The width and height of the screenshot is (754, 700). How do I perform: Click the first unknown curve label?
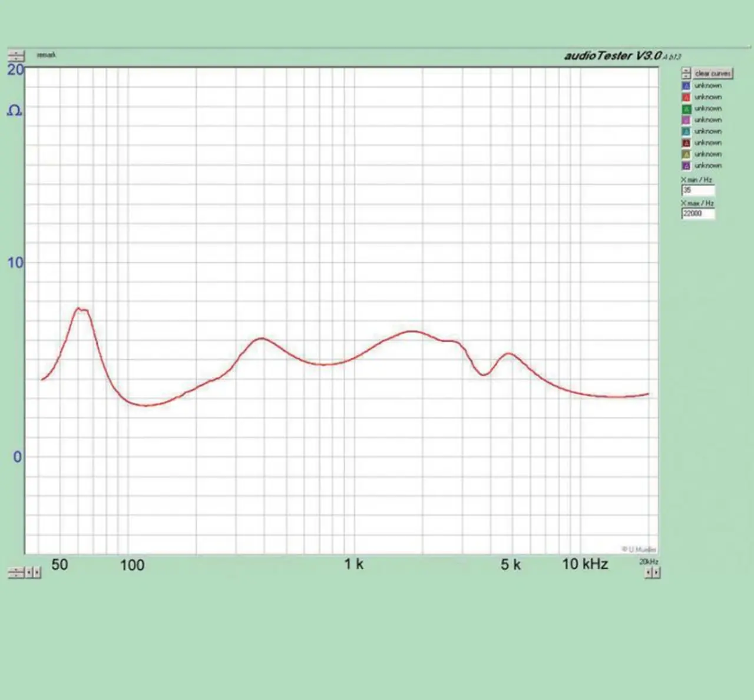(707, 86)
